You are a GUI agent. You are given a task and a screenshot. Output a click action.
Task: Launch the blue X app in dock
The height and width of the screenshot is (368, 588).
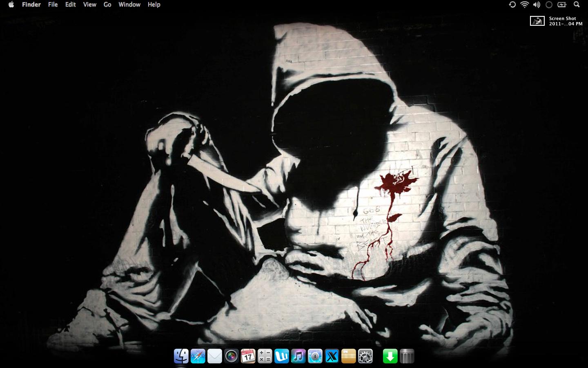(332, 356)
